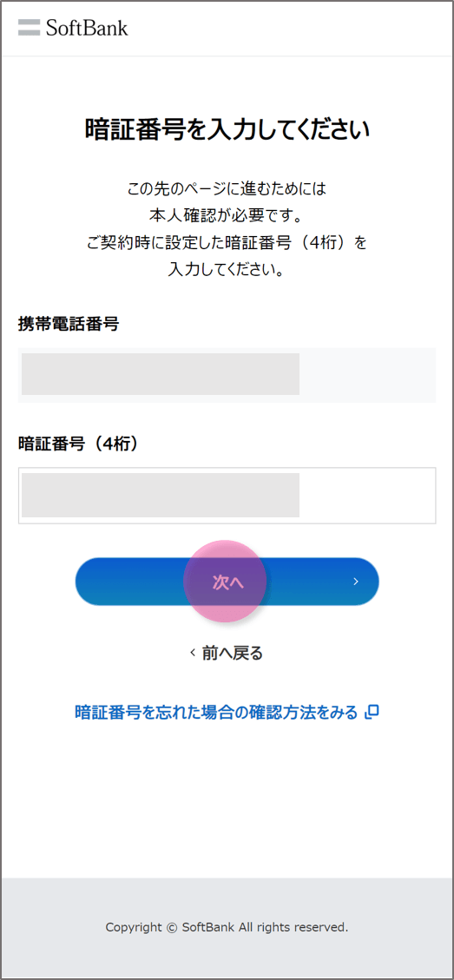Click the 本人確認が必要です。 description line
This screenshot has height=980, width=454.
(227, 215)
